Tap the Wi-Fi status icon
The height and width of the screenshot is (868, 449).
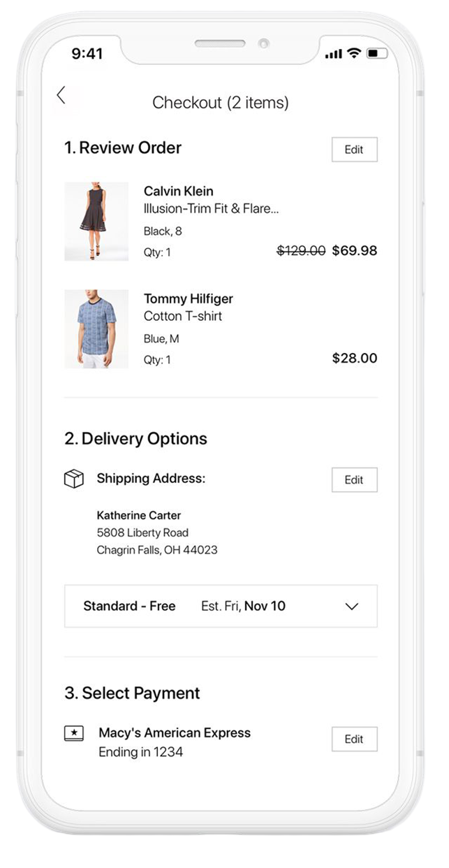(354, 54)
